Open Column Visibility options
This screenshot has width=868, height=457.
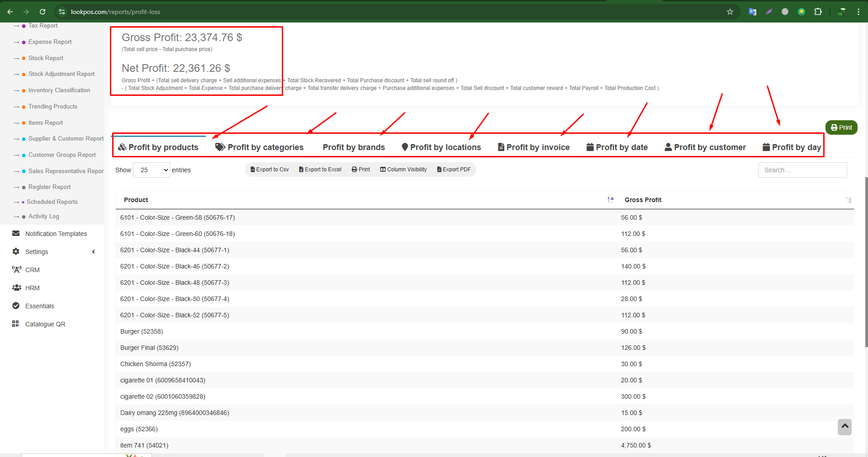(403, 169)
